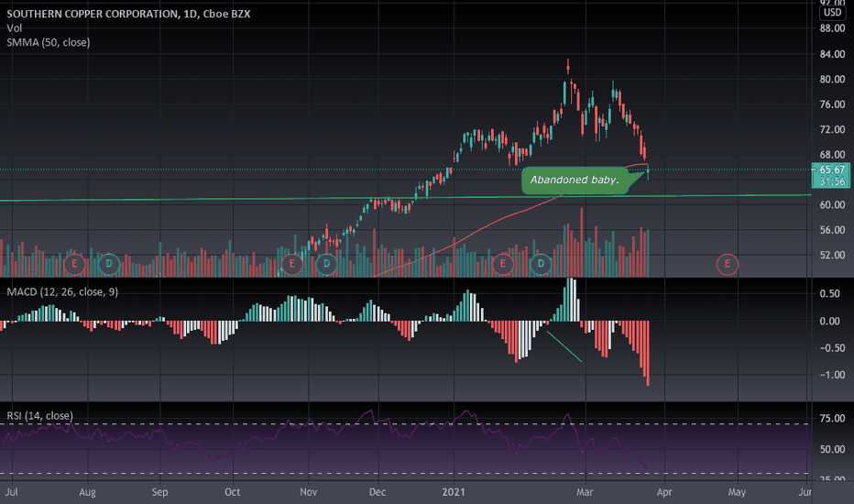Click the green trend line on MACD histogram
The height and width of the screenshot is (504, 854).
point(564,346)
